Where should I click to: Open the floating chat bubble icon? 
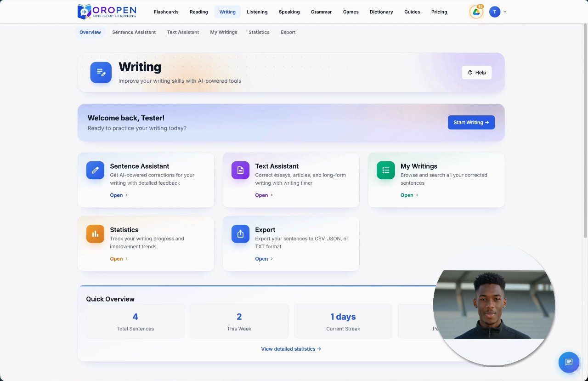click(x=569, y=362)
